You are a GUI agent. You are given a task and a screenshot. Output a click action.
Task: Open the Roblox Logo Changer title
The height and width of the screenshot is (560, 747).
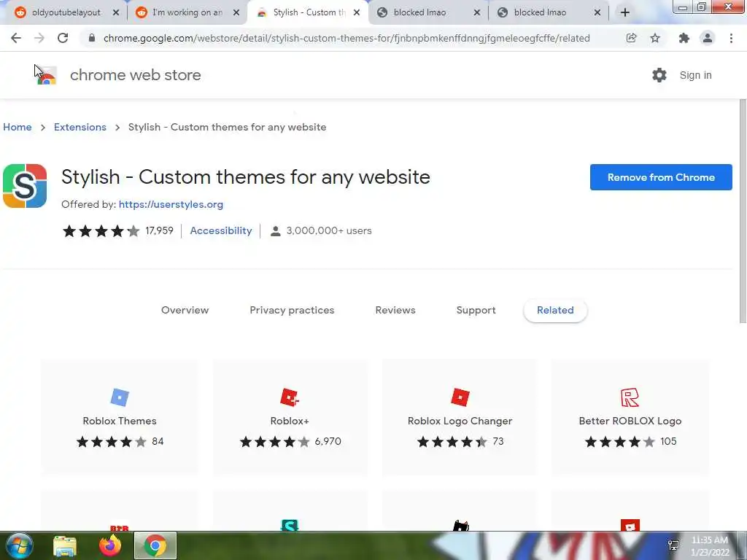click(x=460, y=421)
